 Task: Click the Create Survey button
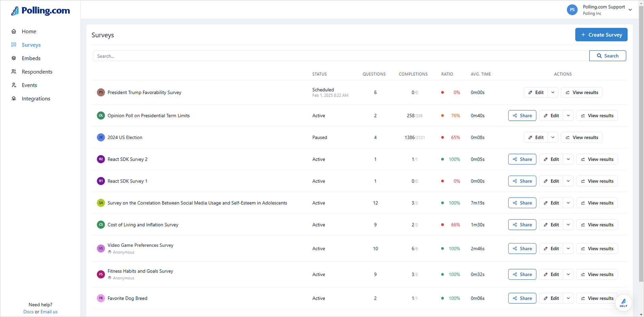tap(601, 35)
